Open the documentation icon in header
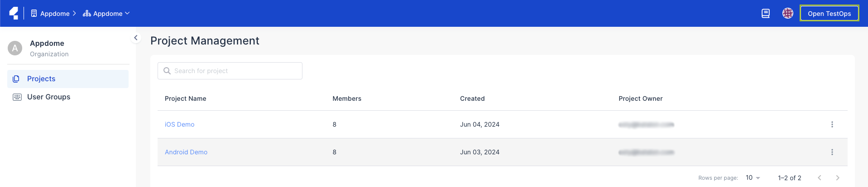868x187 pixels. [x=766, y=14]
